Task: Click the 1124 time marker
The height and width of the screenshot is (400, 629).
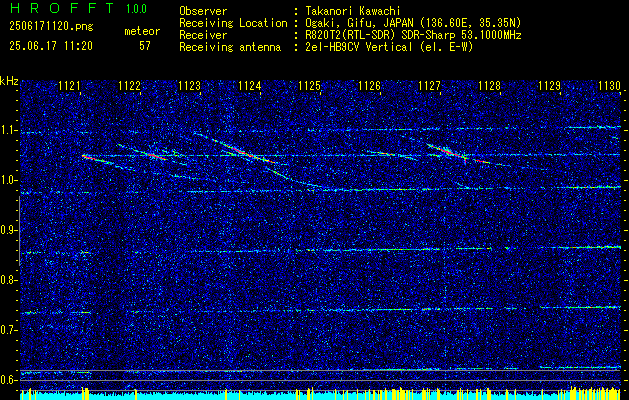Action: 250,85
